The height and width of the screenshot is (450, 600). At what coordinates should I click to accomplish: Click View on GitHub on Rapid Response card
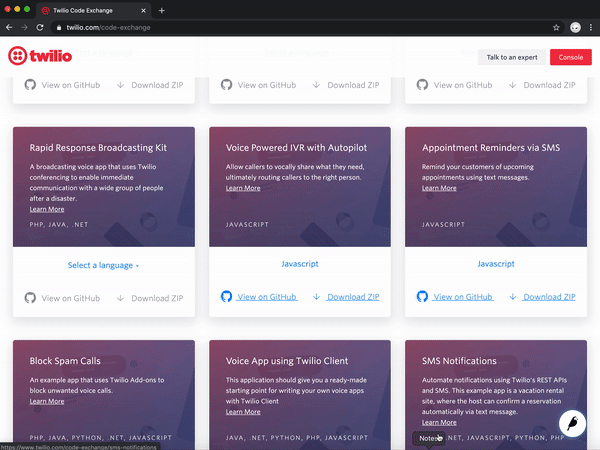[x=71, y=298]
